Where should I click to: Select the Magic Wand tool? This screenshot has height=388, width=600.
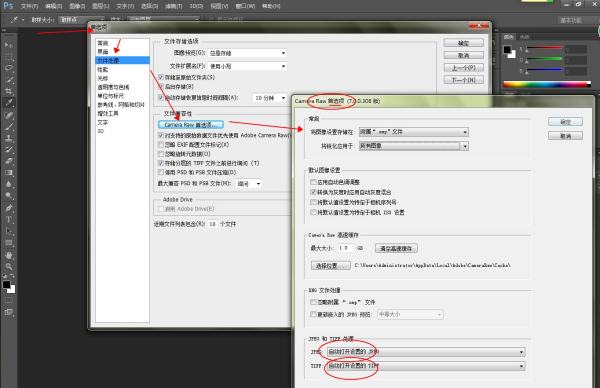pos(8,80)
